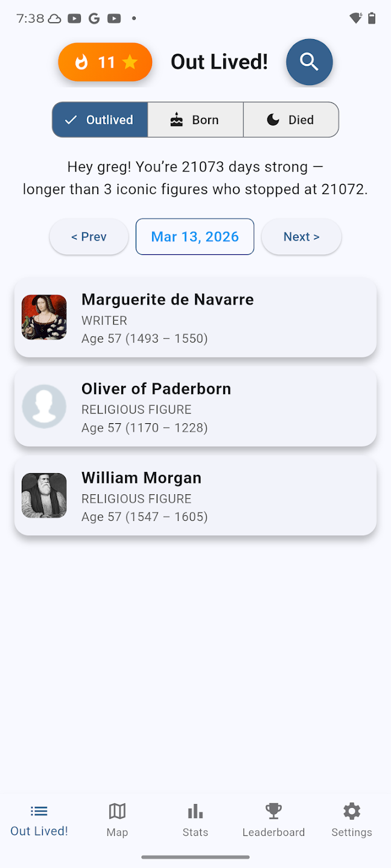Open the Map tab icon
The width and height of the screenshot is (391, 868).
(117, 811)
